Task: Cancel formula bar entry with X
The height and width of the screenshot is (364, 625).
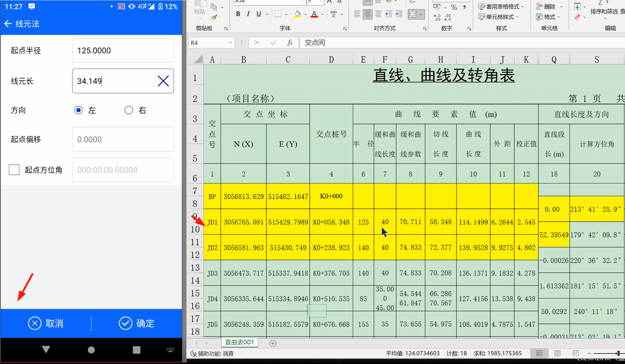Action: pos(257,43)
